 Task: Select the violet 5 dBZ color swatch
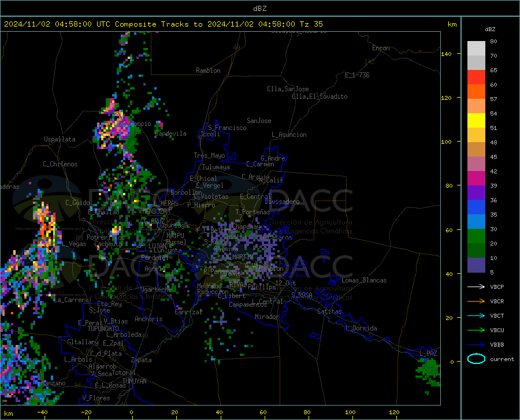[x=476, y=265]
